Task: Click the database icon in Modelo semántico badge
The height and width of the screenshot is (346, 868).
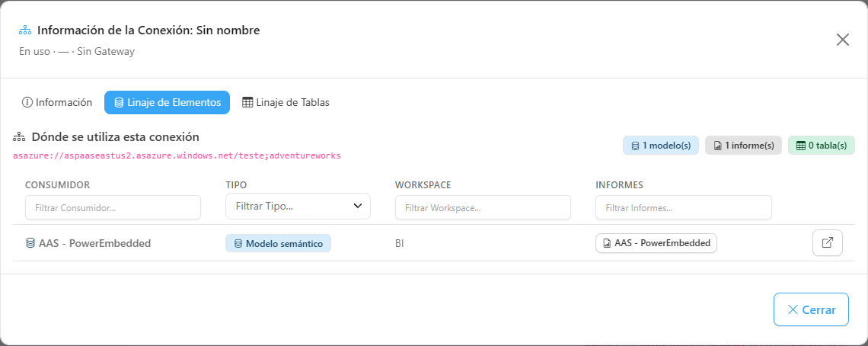Action: pyautogui.click(x=238, y=243)
